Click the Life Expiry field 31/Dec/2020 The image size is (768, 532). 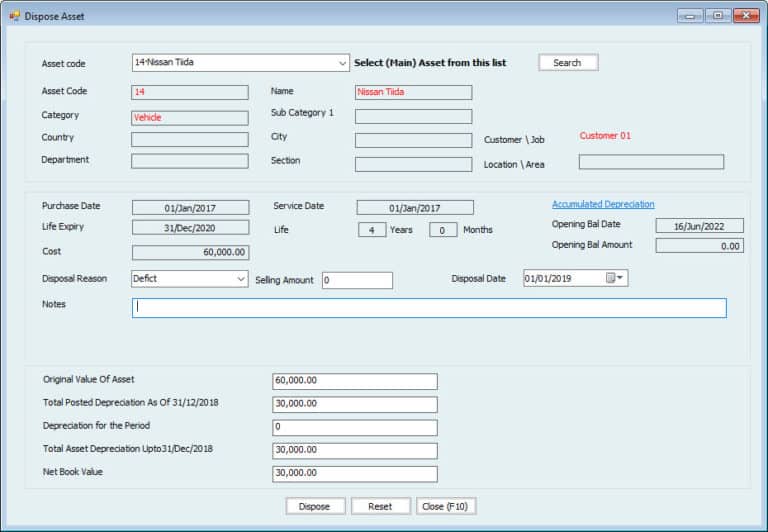point(191,228)
